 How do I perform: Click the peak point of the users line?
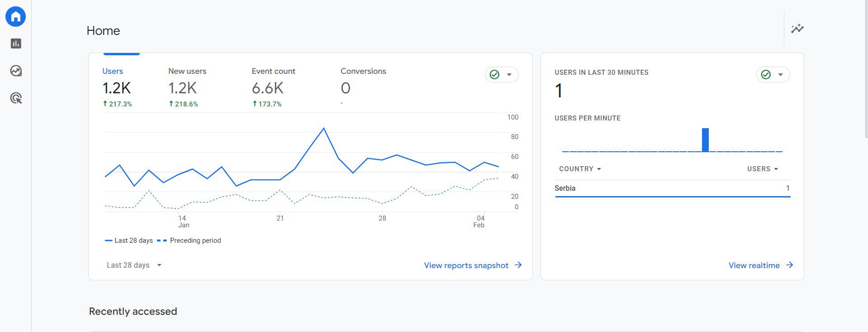324,128
